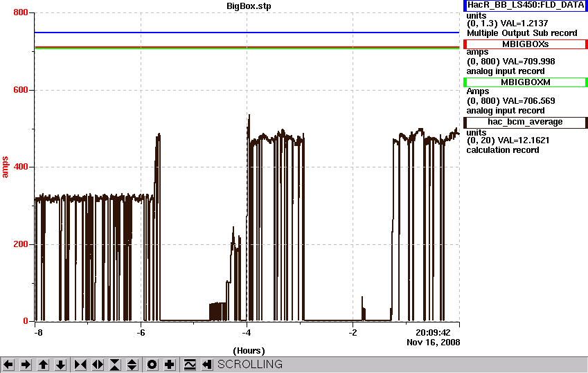The width and height of the screenshot is (588, 373).
Task: Pan the plot right with the right arrow
Action: click(x=26, y=365)
